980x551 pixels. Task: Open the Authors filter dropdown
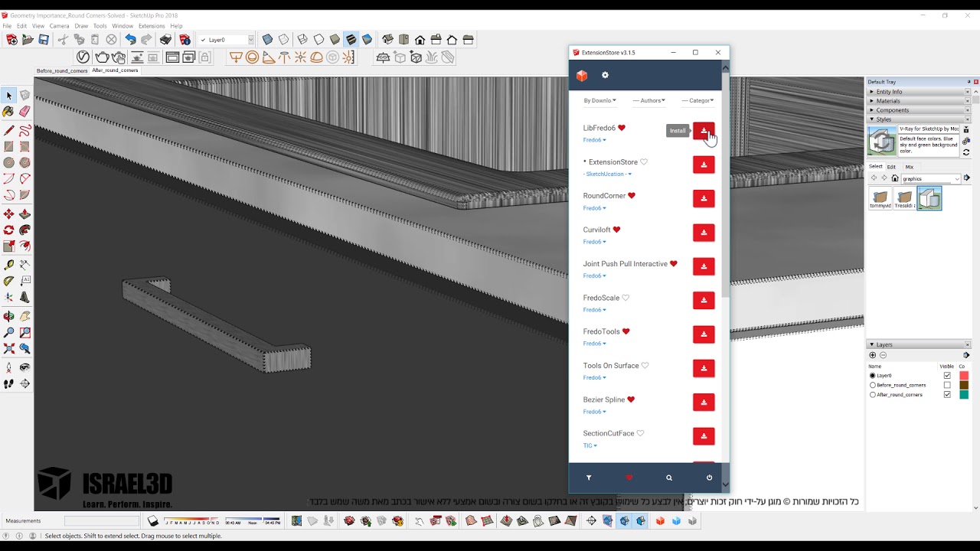click(x=649, y=100)
